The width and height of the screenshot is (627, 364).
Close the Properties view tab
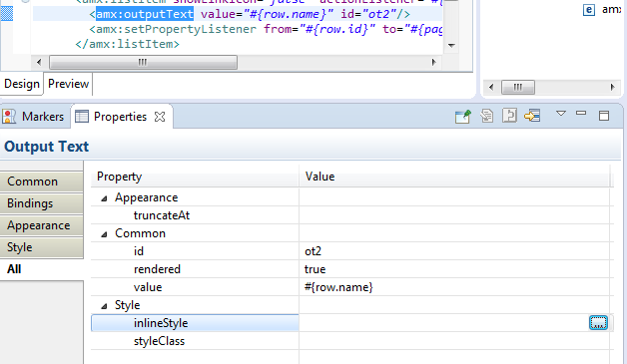160,117
